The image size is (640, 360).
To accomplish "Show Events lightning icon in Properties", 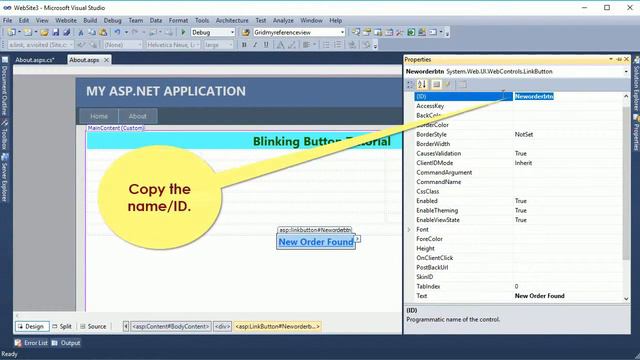I will coord(447,84).
